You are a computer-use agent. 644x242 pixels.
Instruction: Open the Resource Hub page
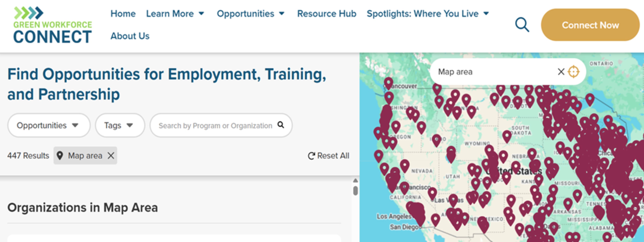pyautogui.click(x=327, y=13)
